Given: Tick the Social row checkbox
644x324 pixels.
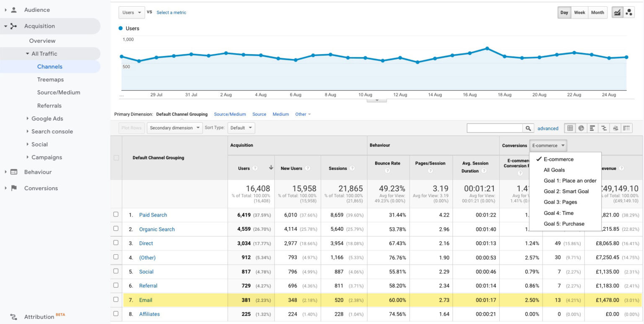Looking at the screenshot, I should (x=116, y=272).
